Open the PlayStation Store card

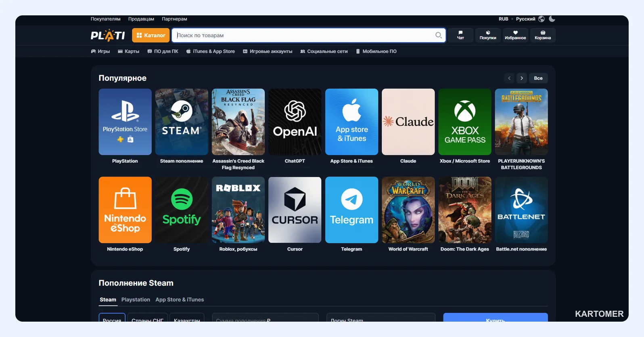(x=125, y=122)
